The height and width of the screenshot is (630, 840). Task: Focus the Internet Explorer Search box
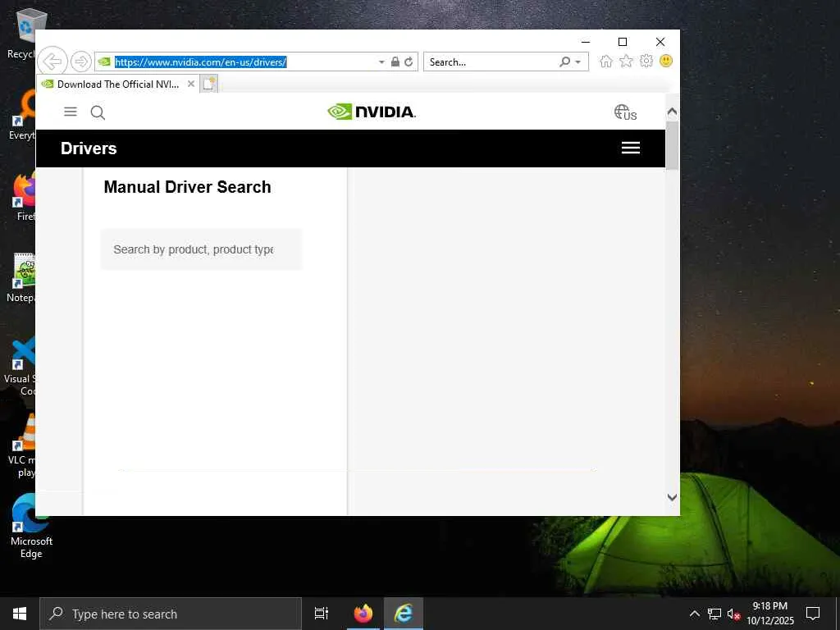pos(491,62)
